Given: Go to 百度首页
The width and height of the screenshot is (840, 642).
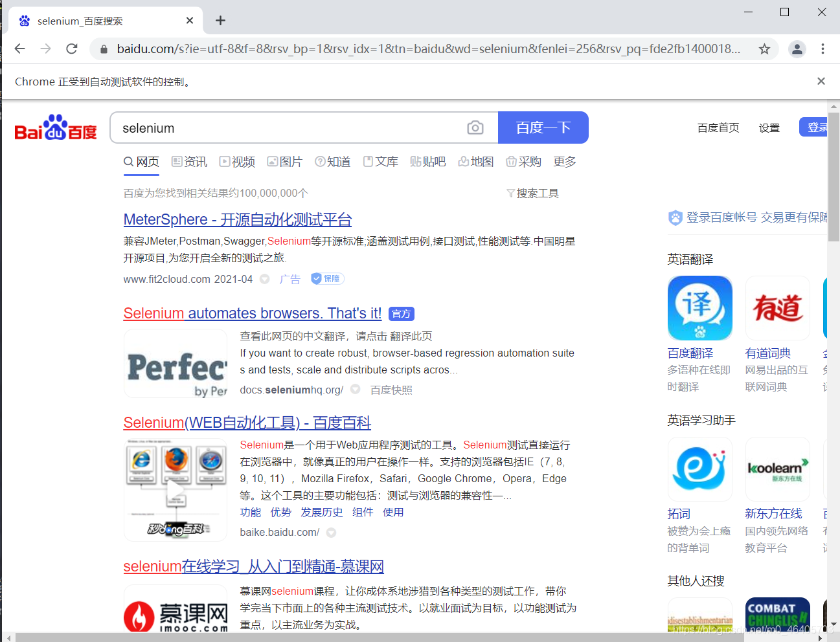Looking at the screenshot, I should click(x=718, y=127).
